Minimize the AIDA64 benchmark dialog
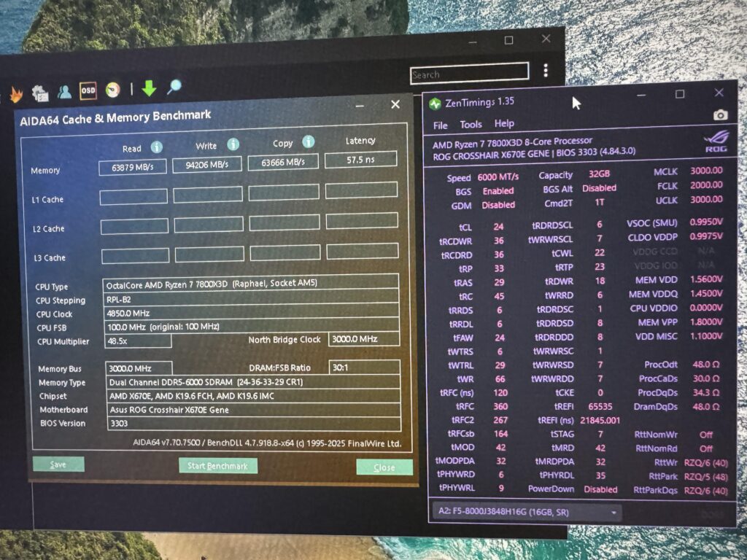Viewport: 747px width, 560px height. click(x=360, y=106)
